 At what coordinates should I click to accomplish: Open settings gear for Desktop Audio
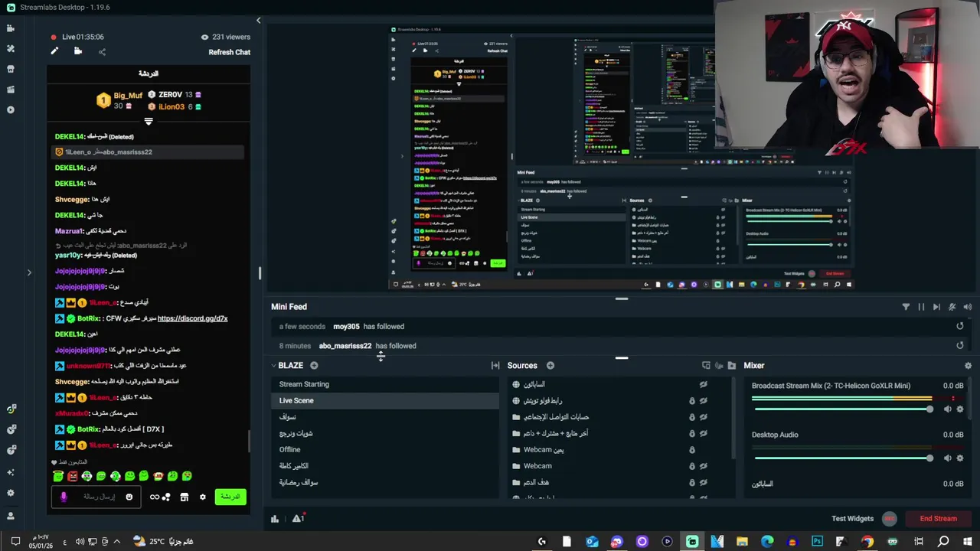(960, 458)
